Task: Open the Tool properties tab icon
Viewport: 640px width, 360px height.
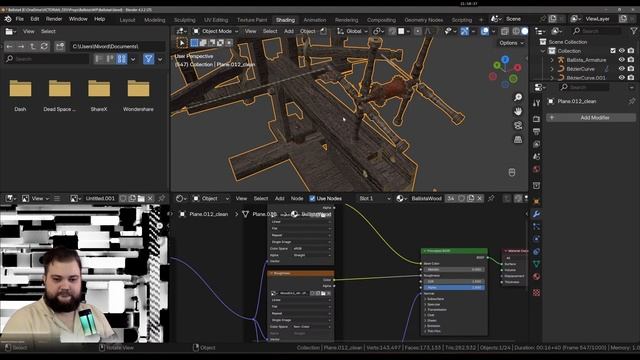Action: pyautogui.click(x=536, y=103)
